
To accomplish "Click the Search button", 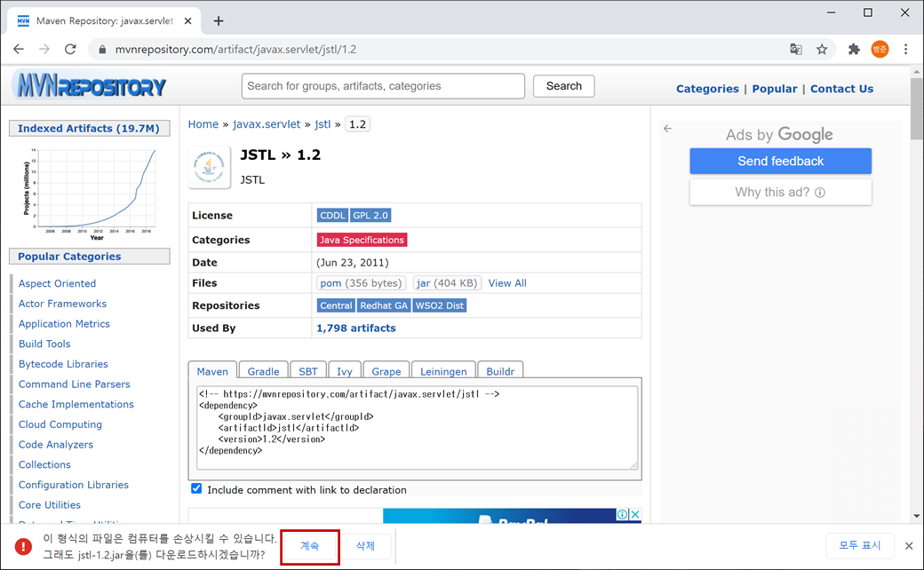I will tap(564, 86).
